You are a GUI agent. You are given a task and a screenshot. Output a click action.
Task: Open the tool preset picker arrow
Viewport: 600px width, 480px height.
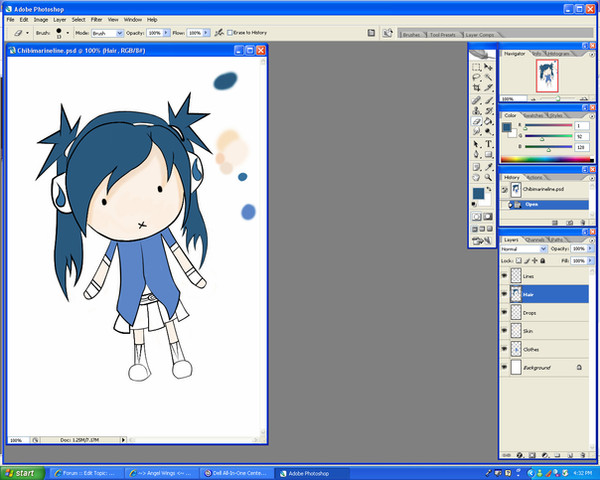pos(27,33)
